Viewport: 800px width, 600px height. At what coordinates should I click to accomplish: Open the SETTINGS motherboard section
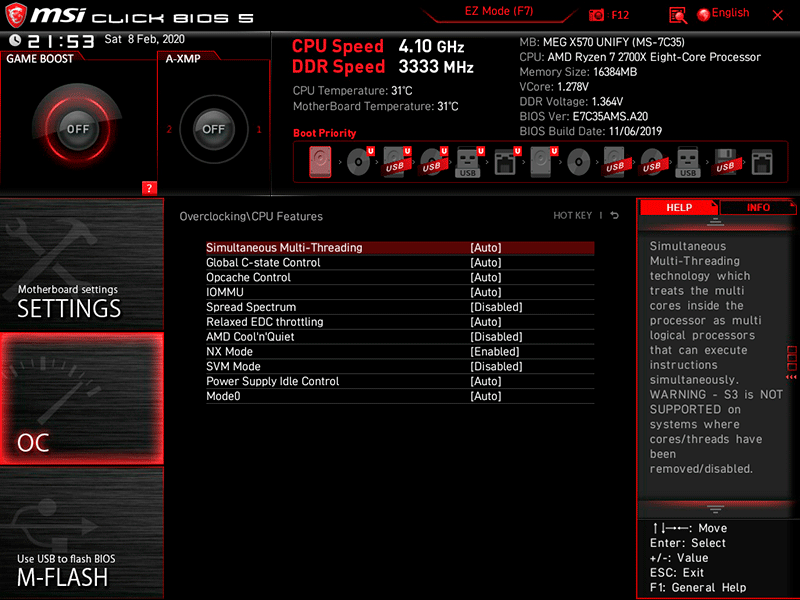(x=82, y=264)
